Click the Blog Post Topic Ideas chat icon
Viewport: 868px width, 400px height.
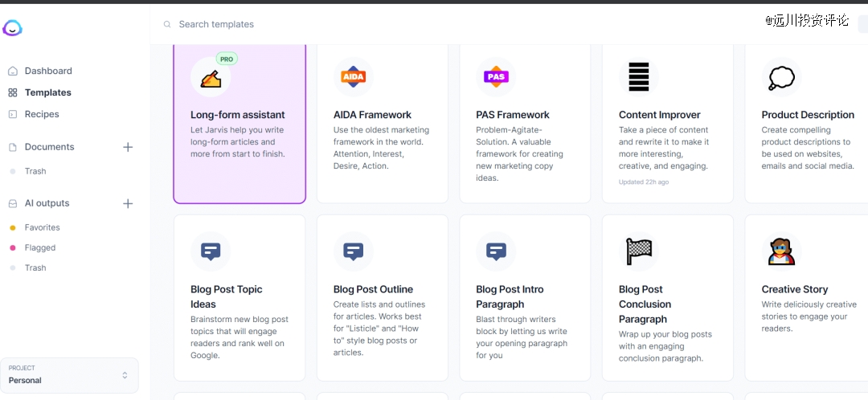(211, 251)
